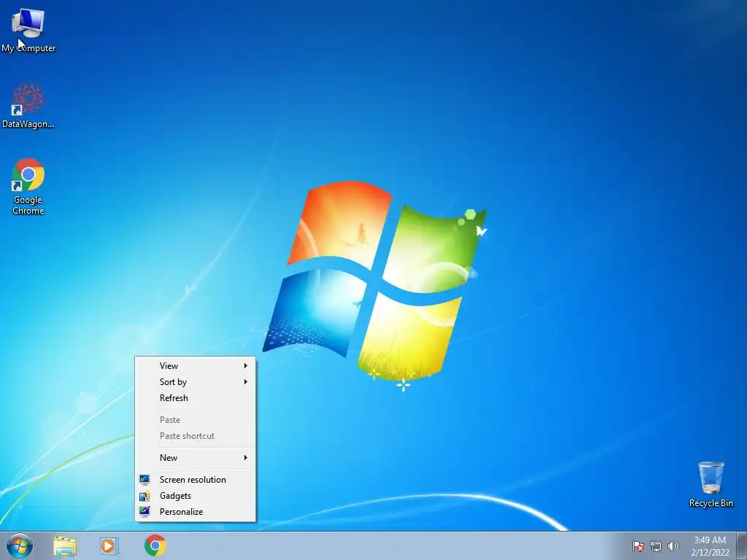Open the New submenu
747x560 pixels.
click(196, 458)
